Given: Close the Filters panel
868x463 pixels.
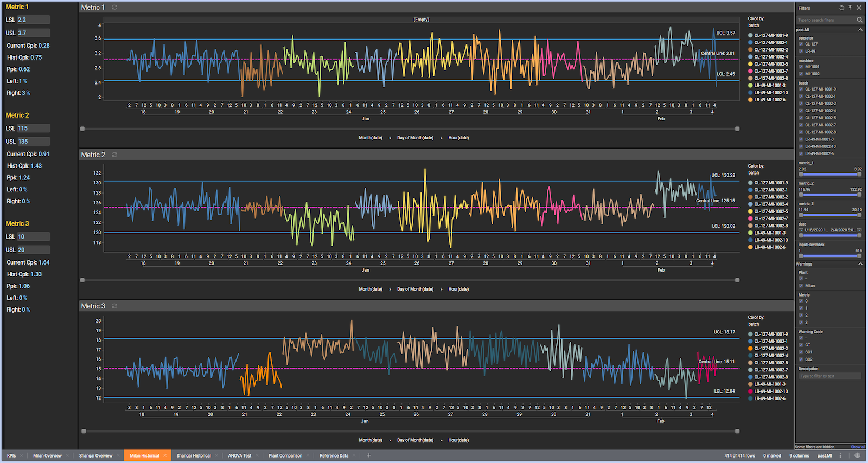Looking at the screenshot, I should point(859,8).
